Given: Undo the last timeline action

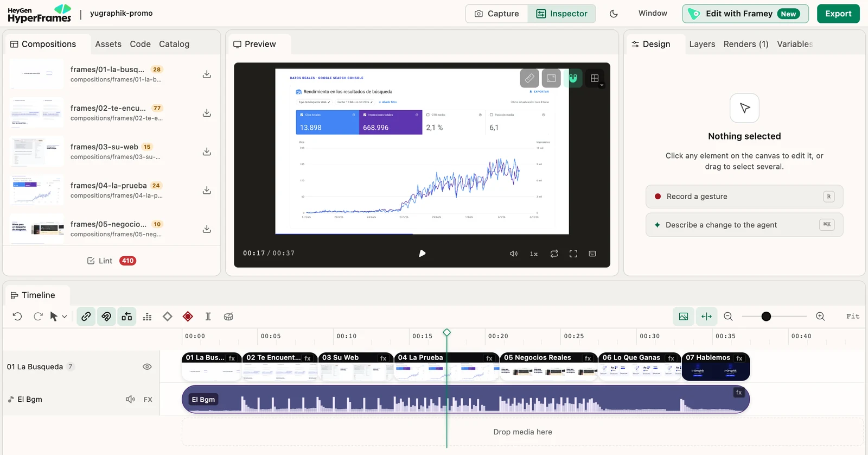Looking at the screenshot, I should tap(17, 317).
